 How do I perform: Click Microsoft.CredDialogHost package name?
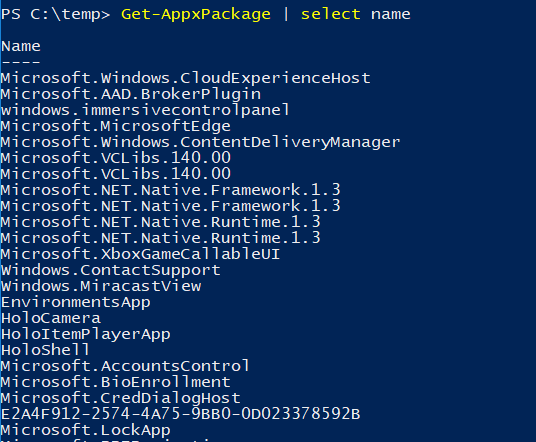(121, 399)
